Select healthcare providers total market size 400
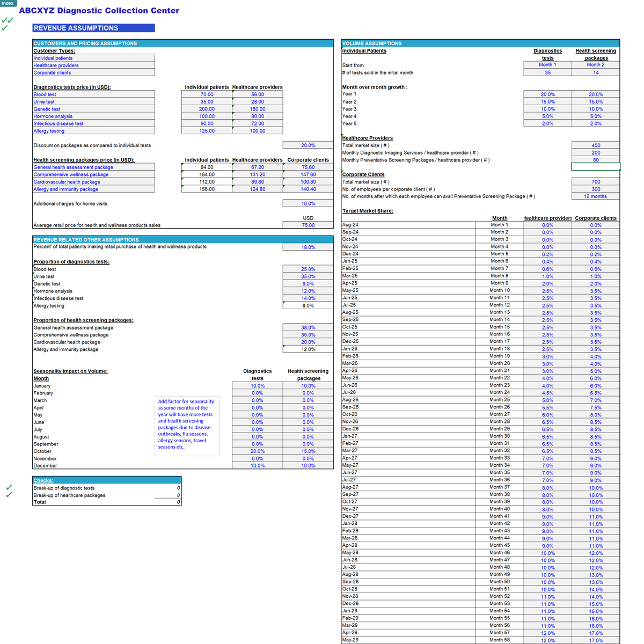Viewport: 644px width, 644px height. 596,145
